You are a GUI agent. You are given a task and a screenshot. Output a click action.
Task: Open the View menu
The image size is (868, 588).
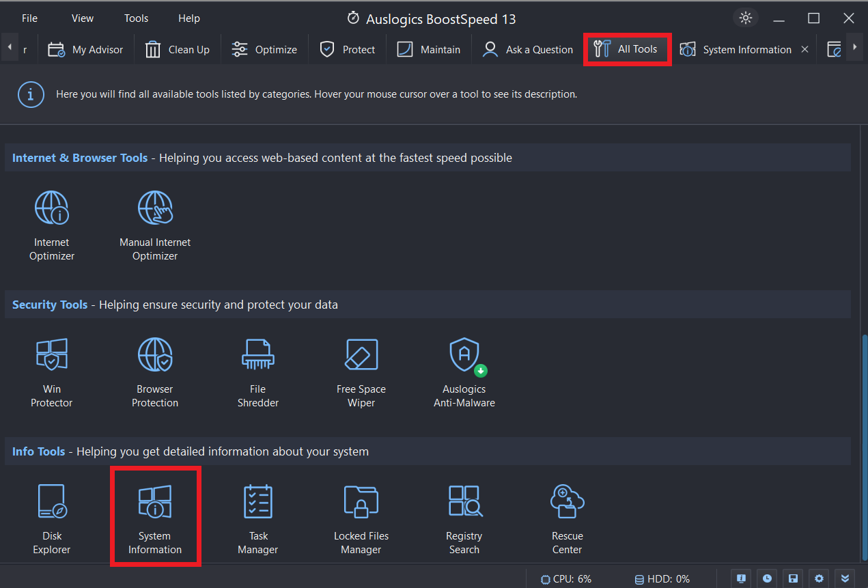(83, 18)
